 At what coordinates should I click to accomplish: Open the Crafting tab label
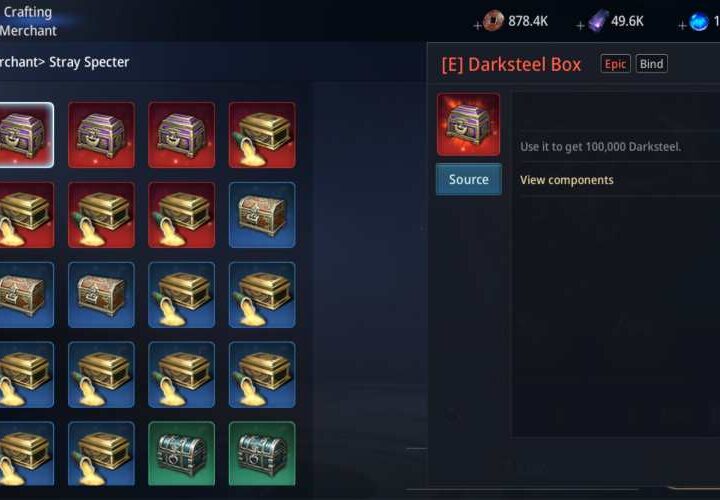coord(28,12)
